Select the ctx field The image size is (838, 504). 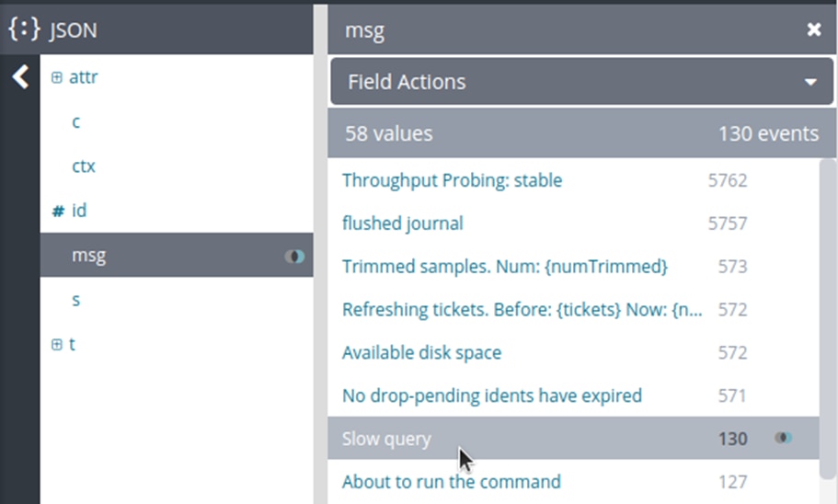pos(84,166)
